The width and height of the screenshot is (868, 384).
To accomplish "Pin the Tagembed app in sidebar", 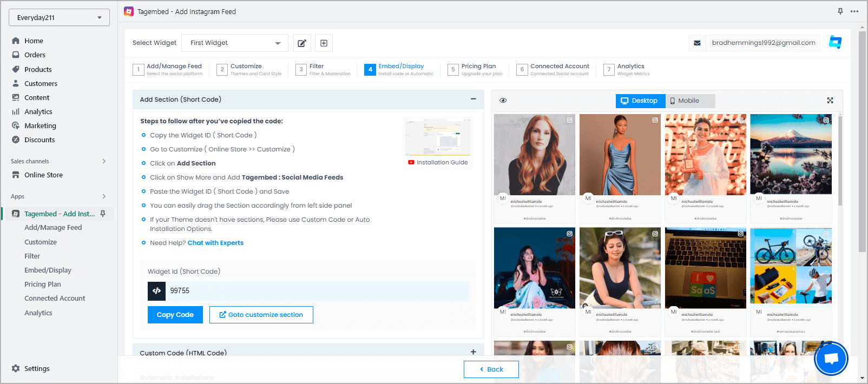I will point(103,214).
